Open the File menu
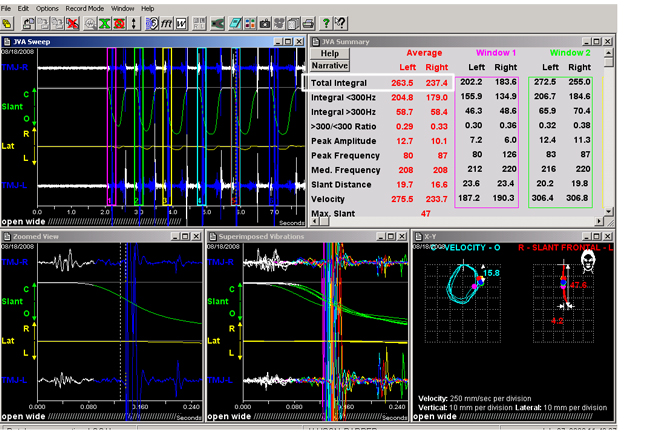 coord(7,7)
